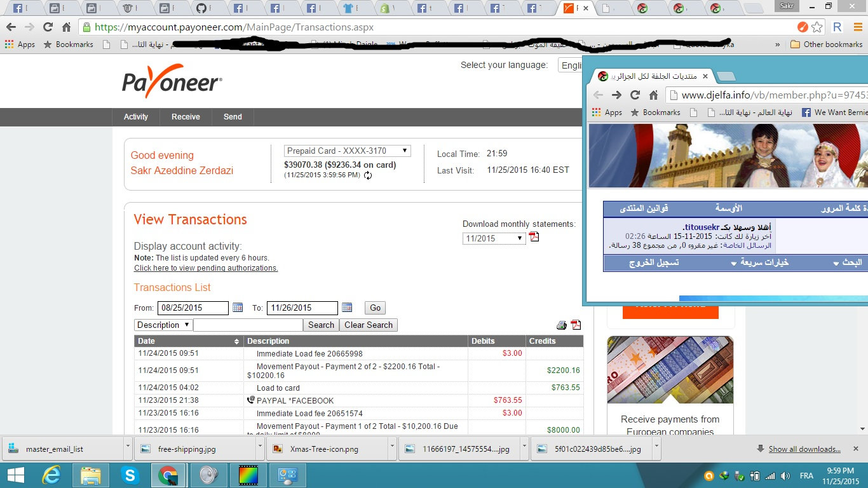The width and height of the screenshot is (868, 488).
Task: Open the master_email_list downloaded file
Action: click(63, 449)
